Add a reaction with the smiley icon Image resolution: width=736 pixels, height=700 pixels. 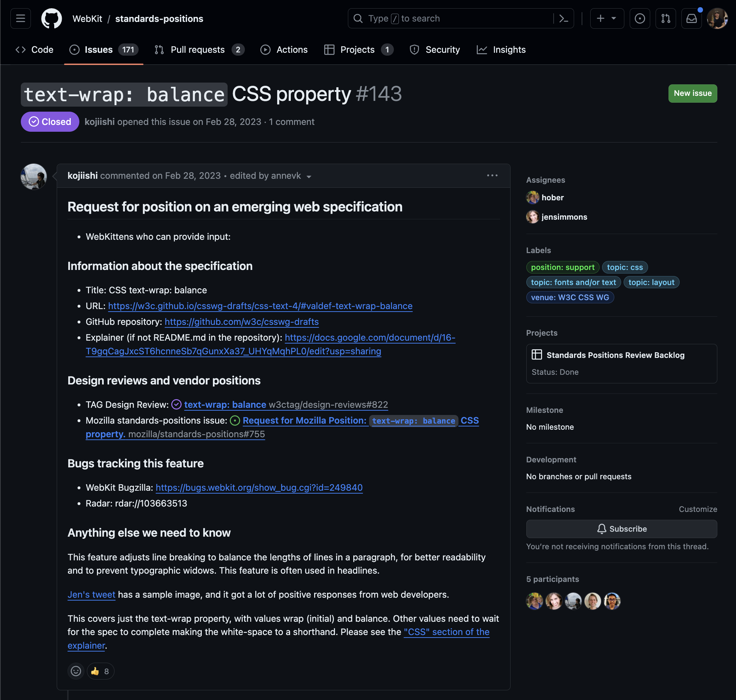76,671
